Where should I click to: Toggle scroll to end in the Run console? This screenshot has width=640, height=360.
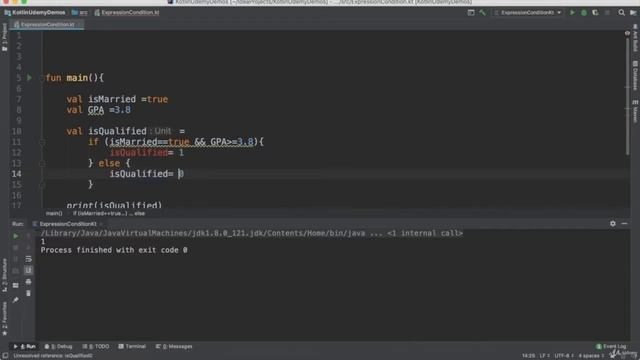(x=28, y=270)
